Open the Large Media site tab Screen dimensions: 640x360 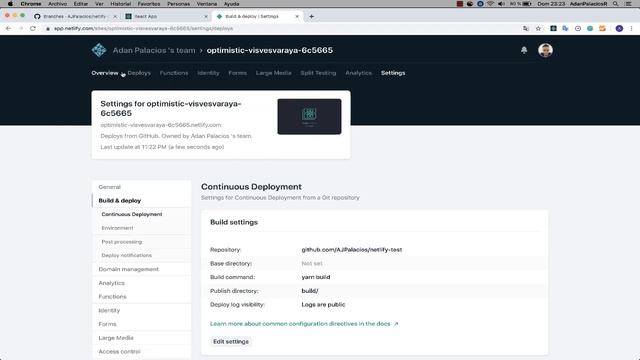pos(273,73)
